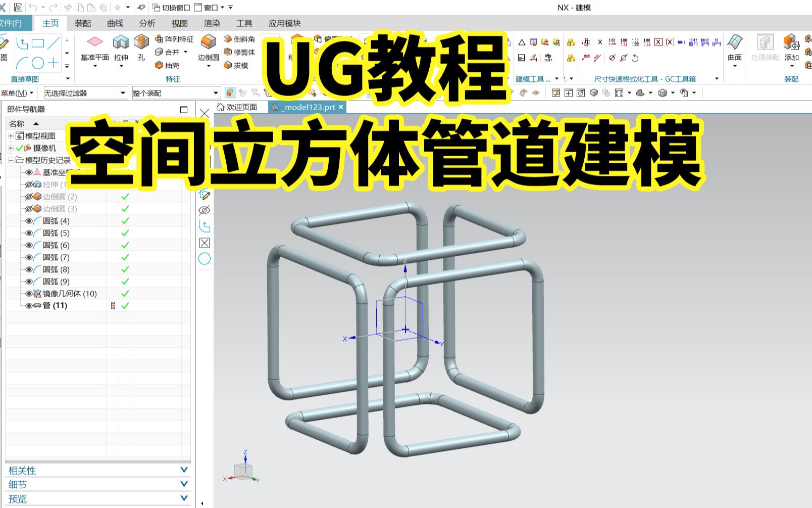
Task: Click the hidden-eye icon in side toolbar
Action: coord(205,210)
